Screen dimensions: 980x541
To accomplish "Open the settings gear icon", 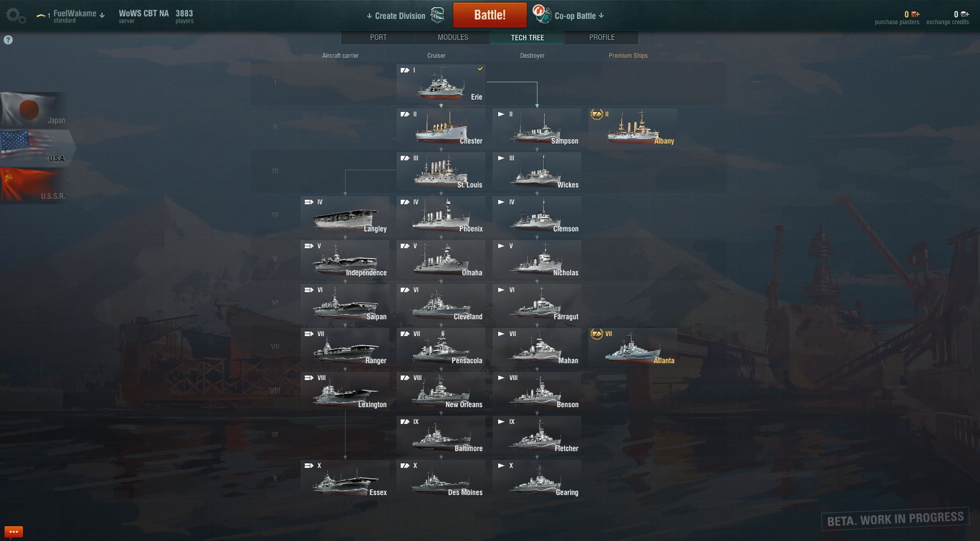I will tap(15, 15).
